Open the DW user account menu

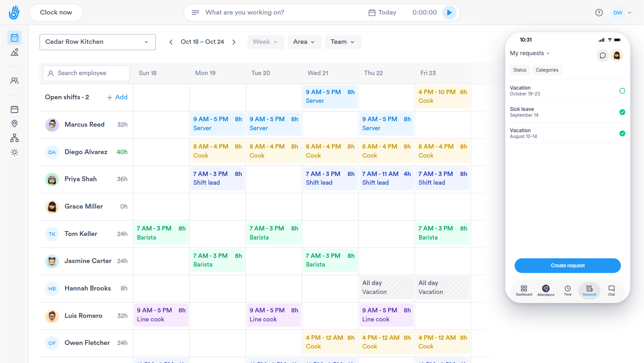point(622,13)
